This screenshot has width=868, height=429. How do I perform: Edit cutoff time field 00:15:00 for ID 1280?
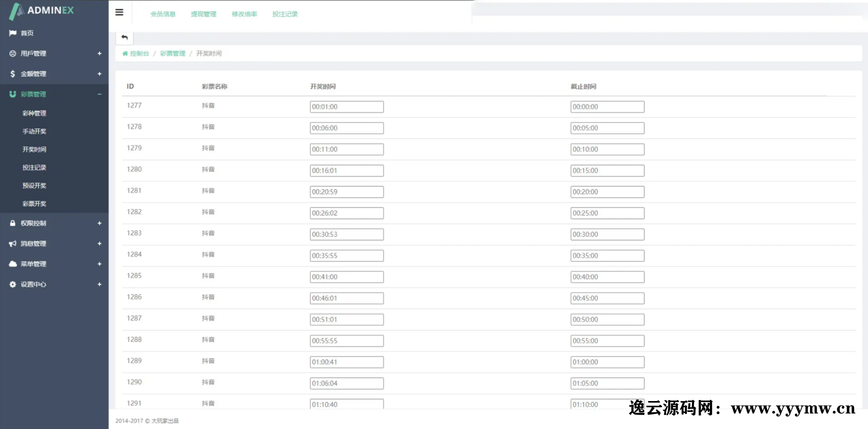pos(607,170)
